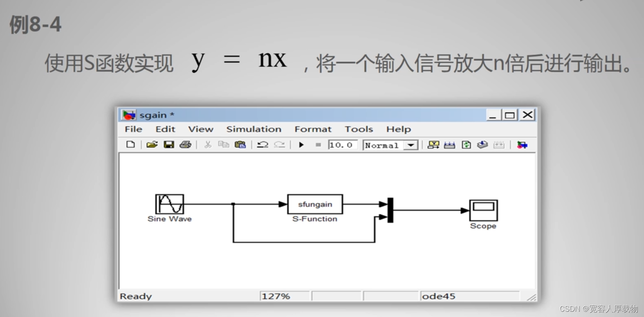Create a new model with the blank-page icon
644x317 pixels.
(x=130, y=144)
